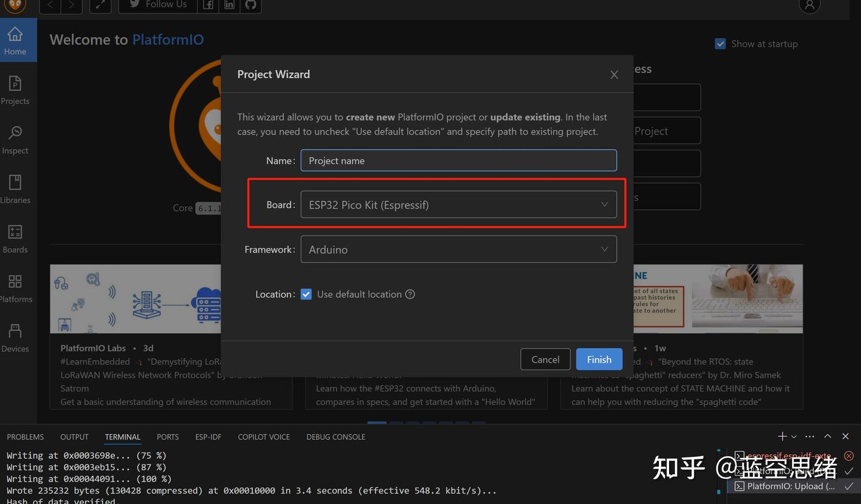Viewport: 861px width, 504px height.
Task: Open the Inspect tool in the sidebar
Action: 15,139
